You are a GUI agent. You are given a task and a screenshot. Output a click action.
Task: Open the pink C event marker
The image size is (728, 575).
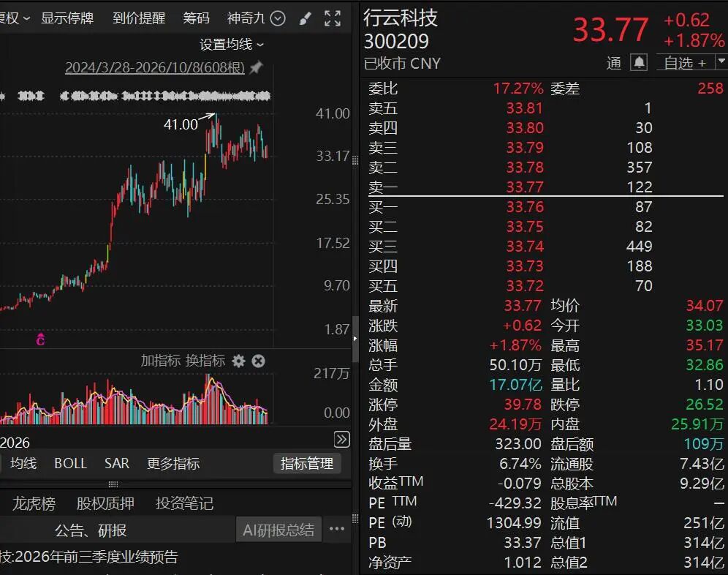click(40, 339)
